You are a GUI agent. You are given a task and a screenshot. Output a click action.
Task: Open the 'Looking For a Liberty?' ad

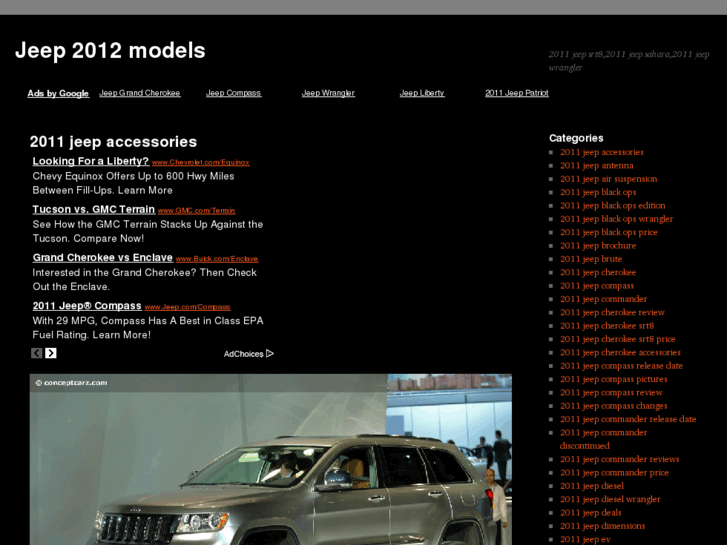[x=90, y=161]
